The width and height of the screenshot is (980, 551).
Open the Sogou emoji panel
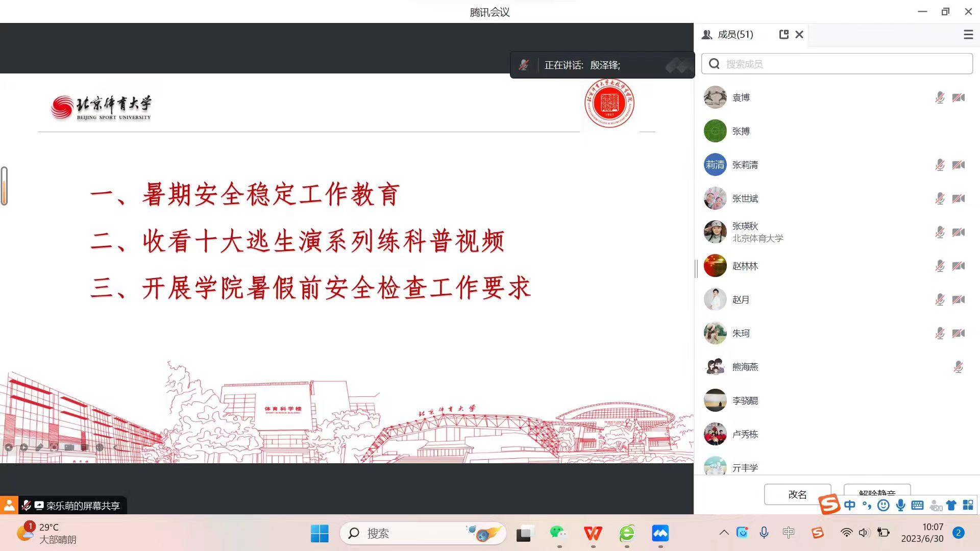883,505
